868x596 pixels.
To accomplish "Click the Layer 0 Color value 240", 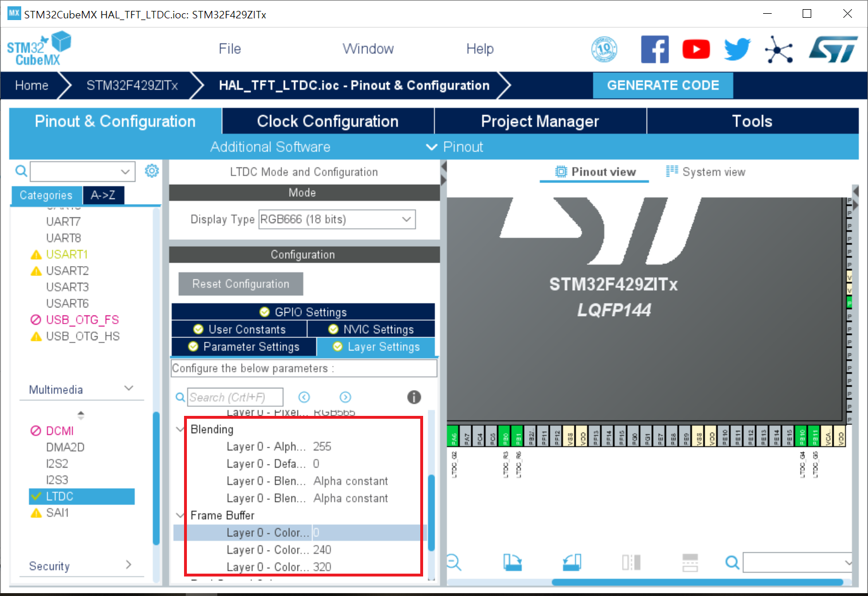I will click(322, 550).
